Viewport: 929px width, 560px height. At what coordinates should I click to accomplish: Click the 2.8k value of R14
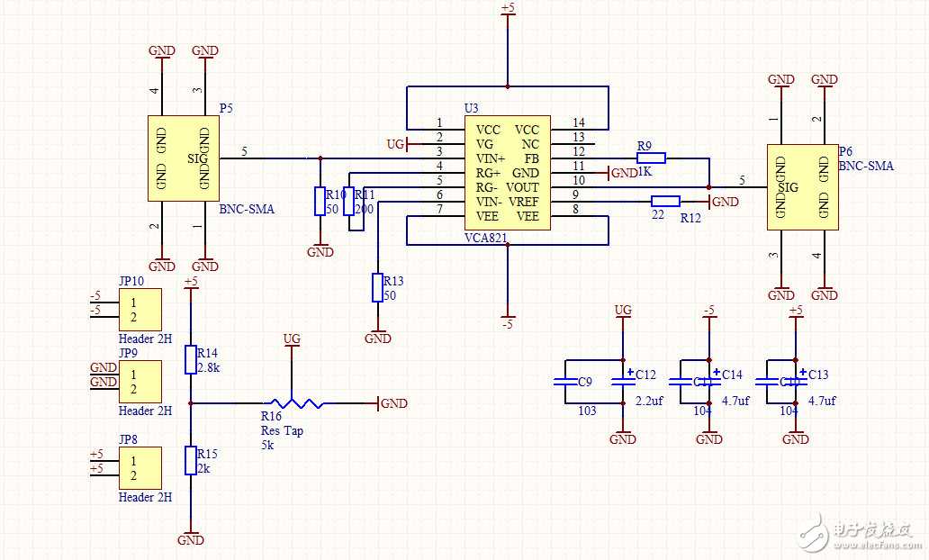[209, 367]
